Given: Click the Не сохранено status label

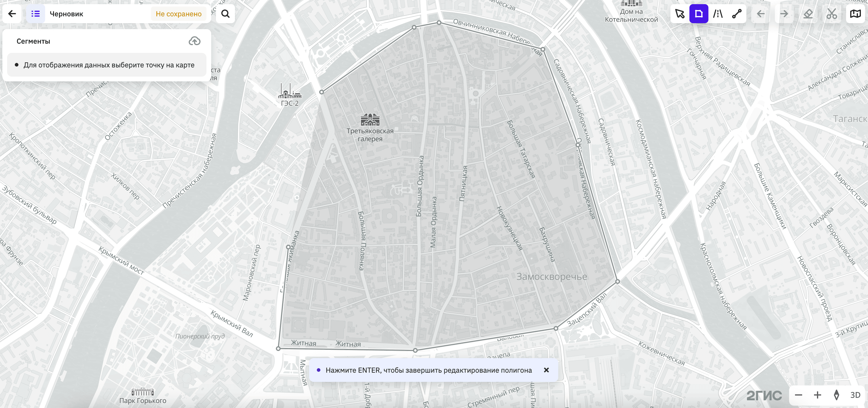Looking at the screenshot, I should click(x=179, y=14).
